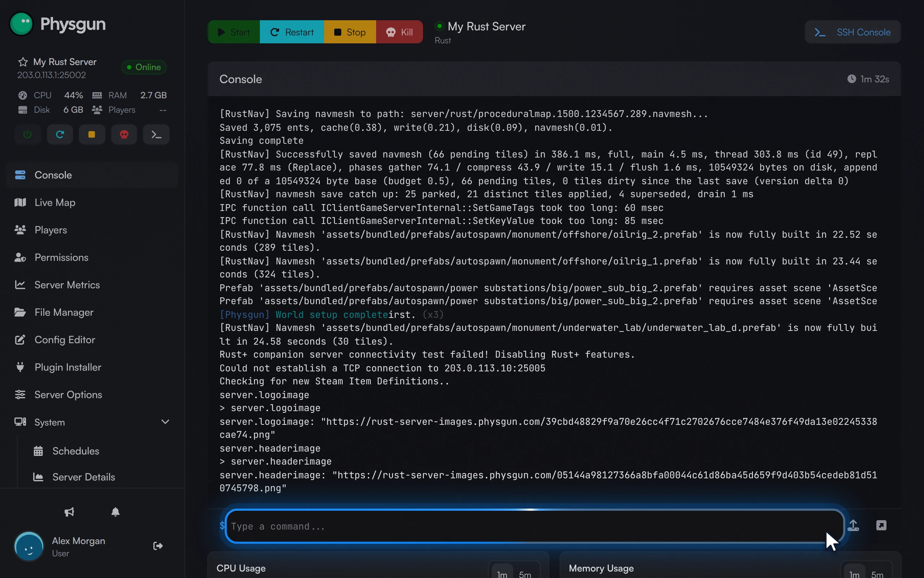The image size is (924, 578).
Task: Open the Console menu item
Action: point(92,175)
